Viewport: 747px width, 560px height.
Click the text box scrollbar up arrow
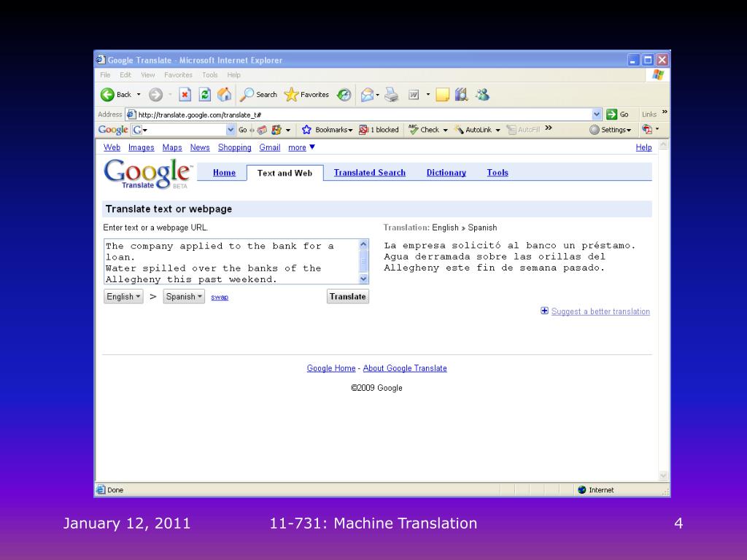(x=363, y=244)
